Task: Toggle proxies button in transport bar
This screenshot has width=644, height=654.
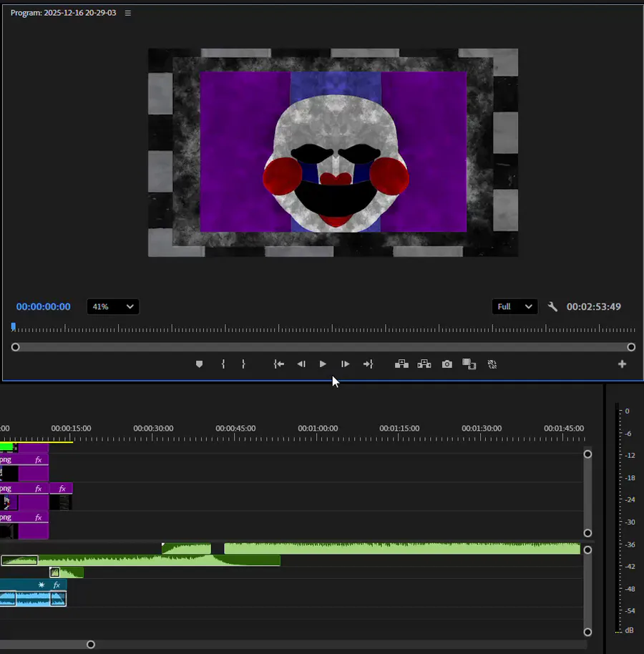Action: pos(492,364)
